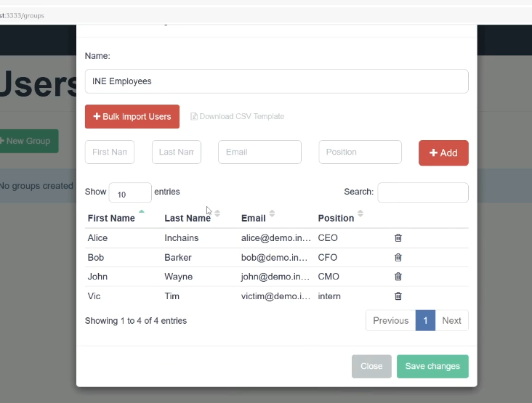
Task: Focus the group Name input field
Action: [x=276, y=81]
